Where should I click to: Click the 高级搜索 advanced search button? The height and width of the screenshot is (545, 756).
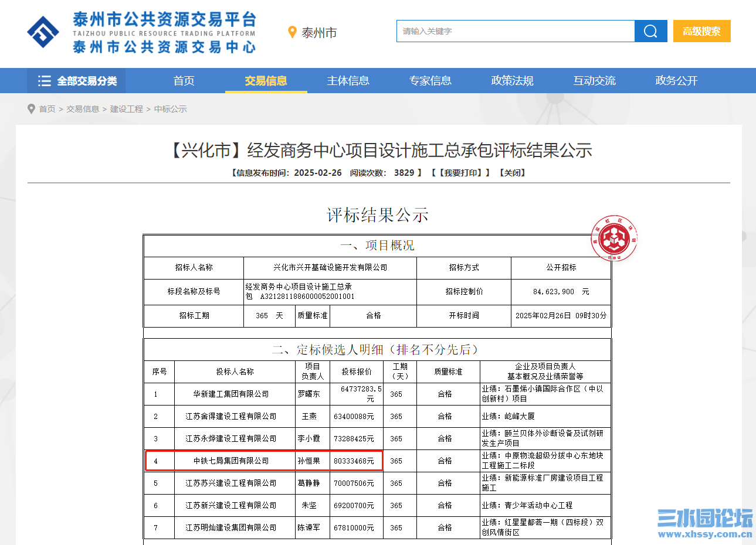point(701,31)
